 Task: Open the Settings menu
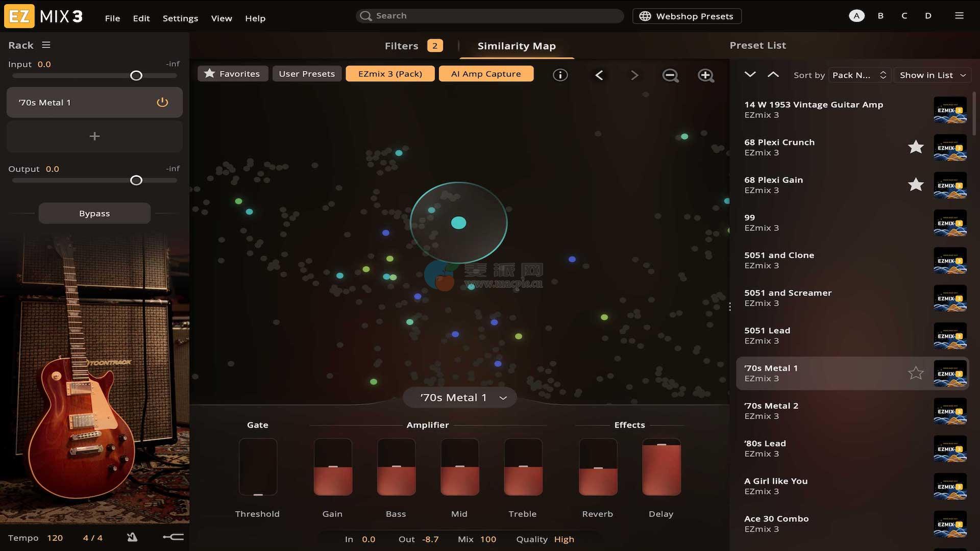click(180, 18)
